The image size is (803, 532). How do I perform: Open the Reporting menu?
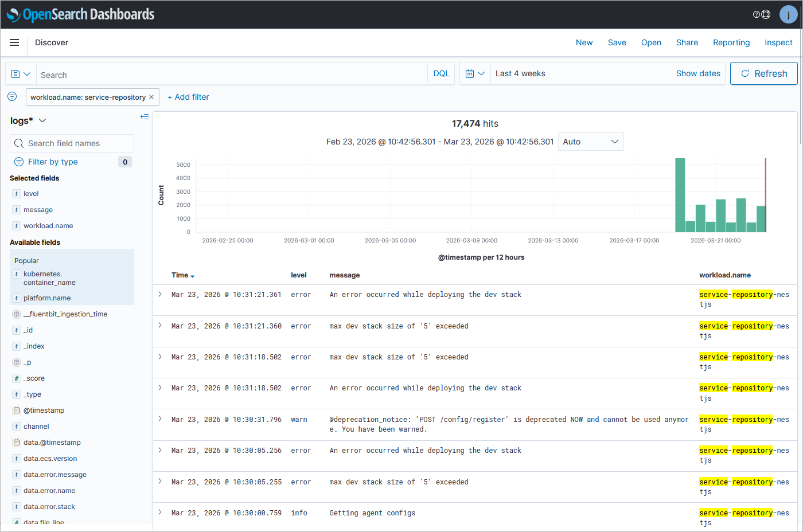(x=731, y=42)
